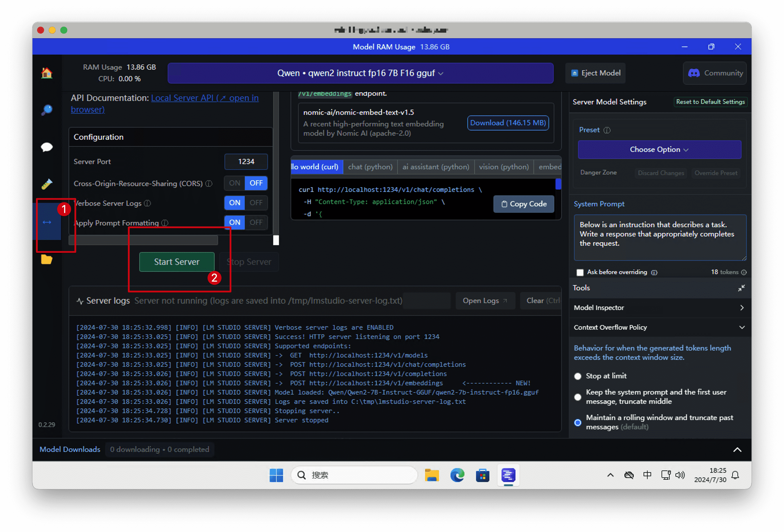The image size is (784, 532).
Task: Select the Stop at limit radio option
Action: pyautogui.click(x=578, y=376)
